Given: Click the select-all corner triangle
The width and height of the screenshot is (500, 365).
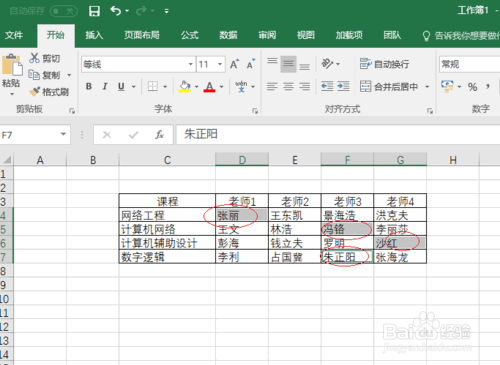Looking at the screenshot, I should 7,160.
